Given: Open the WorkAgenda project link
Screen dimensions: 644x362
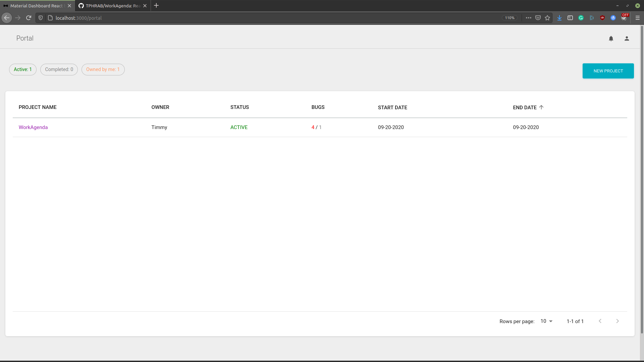Looking at the screenshot, I should pos(33,127).
